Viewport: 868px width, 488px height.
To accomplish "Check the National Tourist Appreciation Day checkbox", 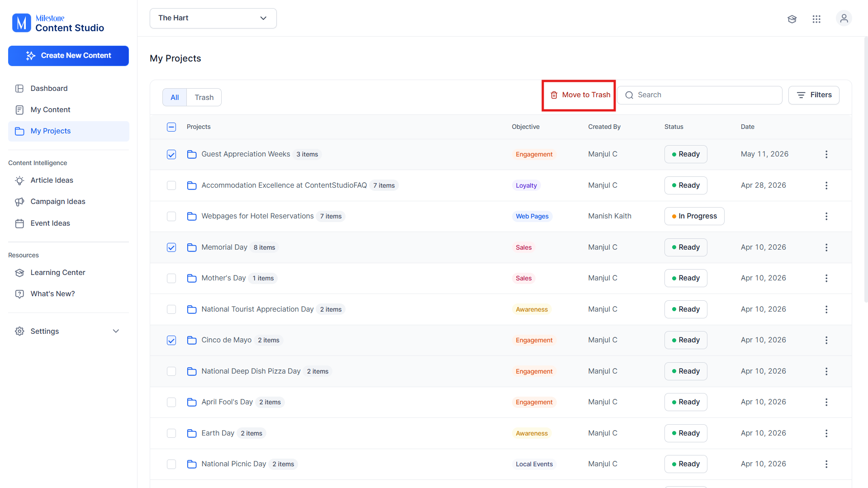I will tap(171, 309).
